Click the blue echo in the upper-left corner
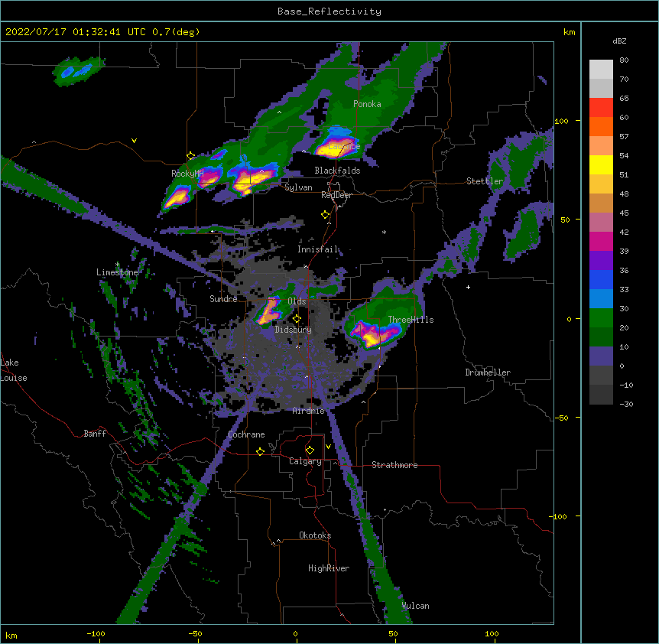This screenshot has width=659, height=644. (76, 70)
